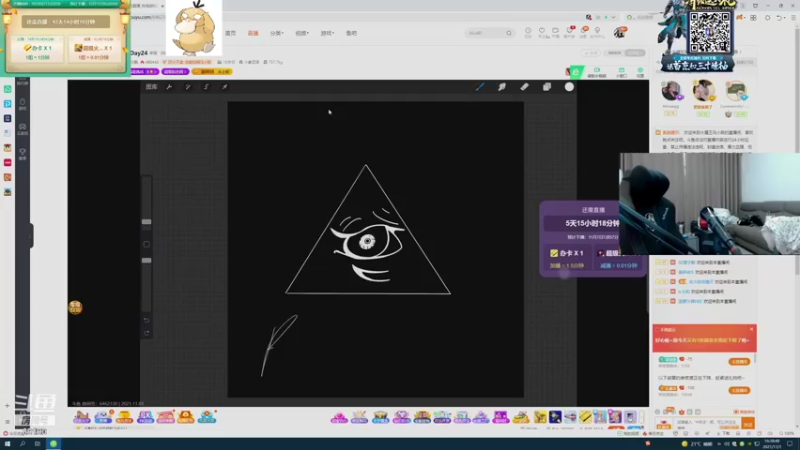The height and width of the screenshot is (450, 800).
Task: Click the middle top-ranked viewer avatar
Action: point(703,90)
